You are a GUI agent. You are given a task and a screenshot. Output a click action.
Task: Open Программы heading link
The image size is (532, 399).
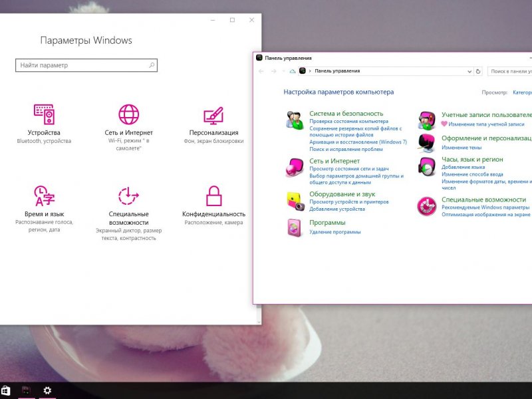coord(327,223)
